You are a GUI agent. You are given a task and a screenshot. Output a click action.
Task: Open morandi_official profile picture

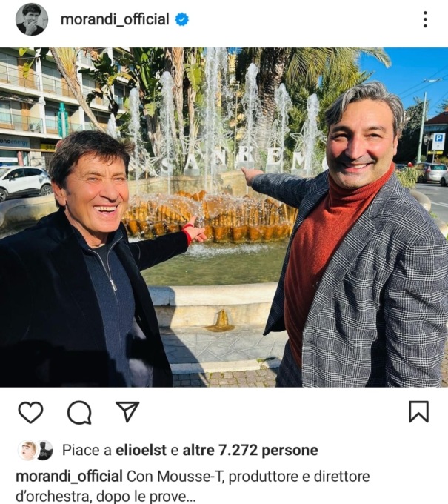[32, 19]
